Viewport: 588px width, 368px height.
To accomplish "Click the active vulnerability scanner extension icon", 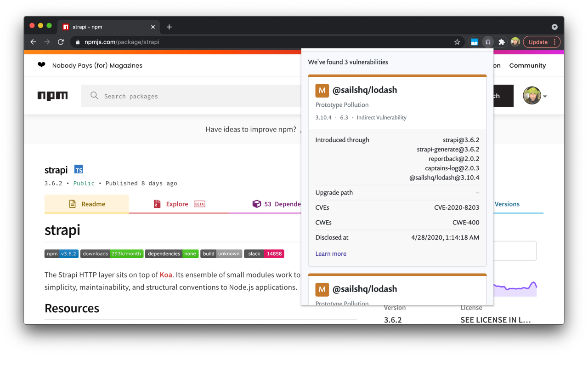I will [x=488, y=42].
